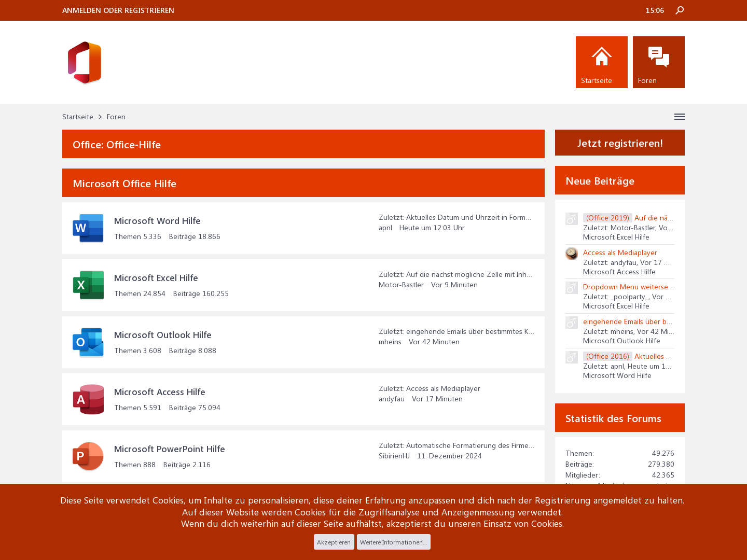747x560 pixels.
Task: Click the Outlook forum icon
Action: pyautogui.click(x=88, y=342)
